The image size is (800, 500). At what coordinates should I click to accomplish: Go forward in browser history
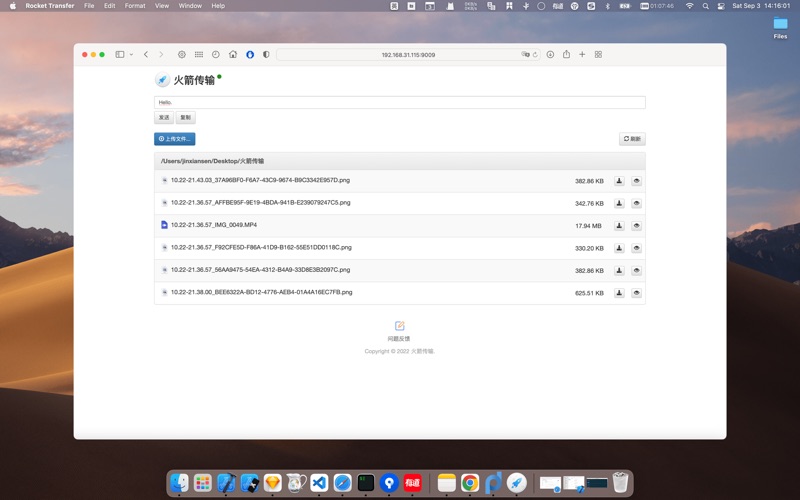click(x=161, y=55)
